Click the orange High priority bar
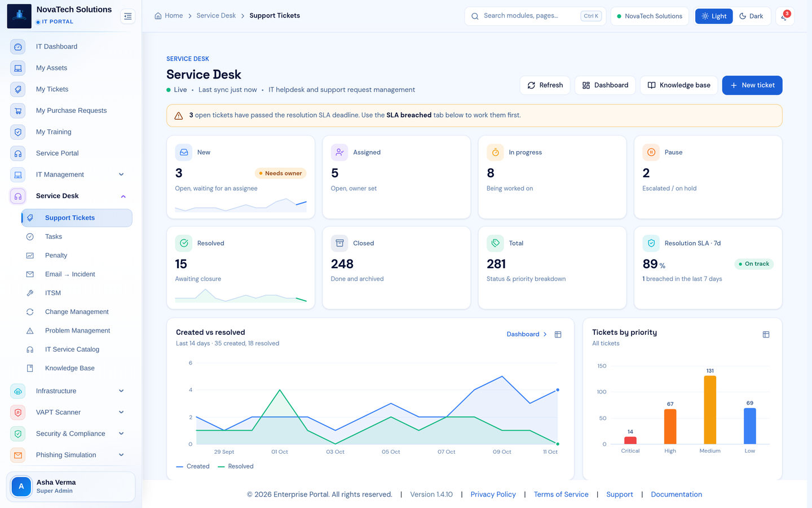The height and width of the screenshot is (508, 812). (x=670, y=427)
